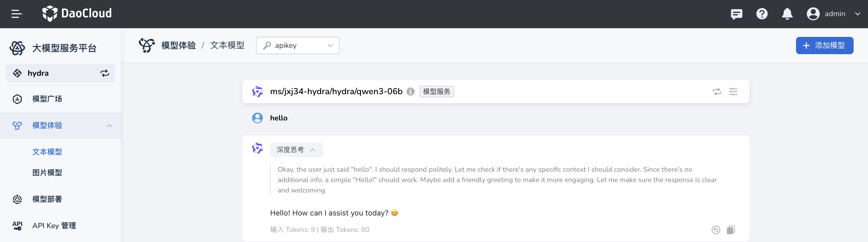
Task: Click the model info icon beside qwen3-06b
Action: coord(410,92)
